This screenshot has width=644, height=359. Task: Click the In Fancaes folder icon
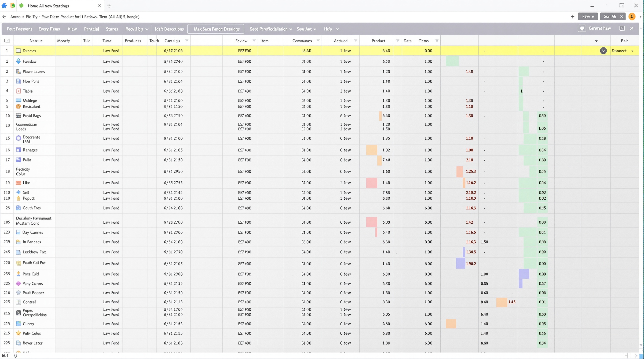point(18,242)
